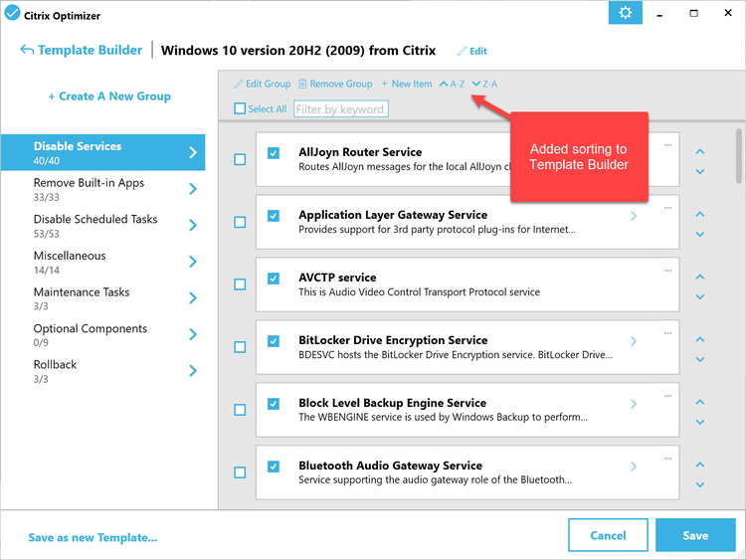Tick outer selection box for Block Level Backup Engine

[240, 410]
